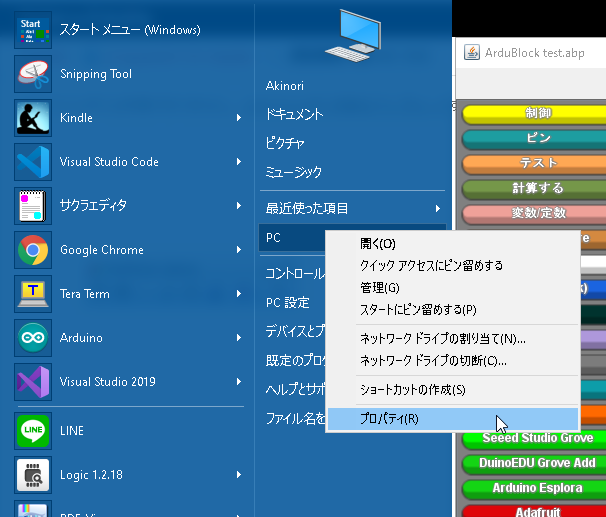
Task: Expand Visual Studio 2019 submenu arrow
Action: (239, 382)
